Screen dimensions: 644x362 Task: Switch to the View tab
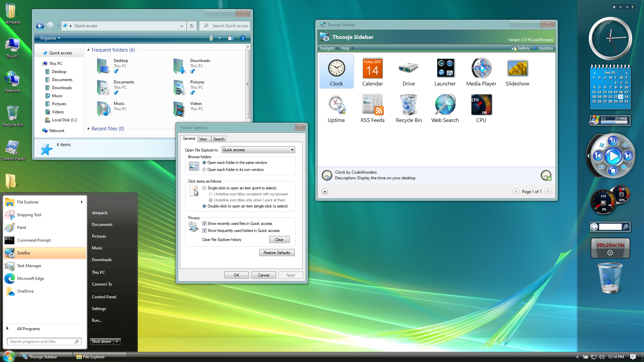(x=203, y=139)
